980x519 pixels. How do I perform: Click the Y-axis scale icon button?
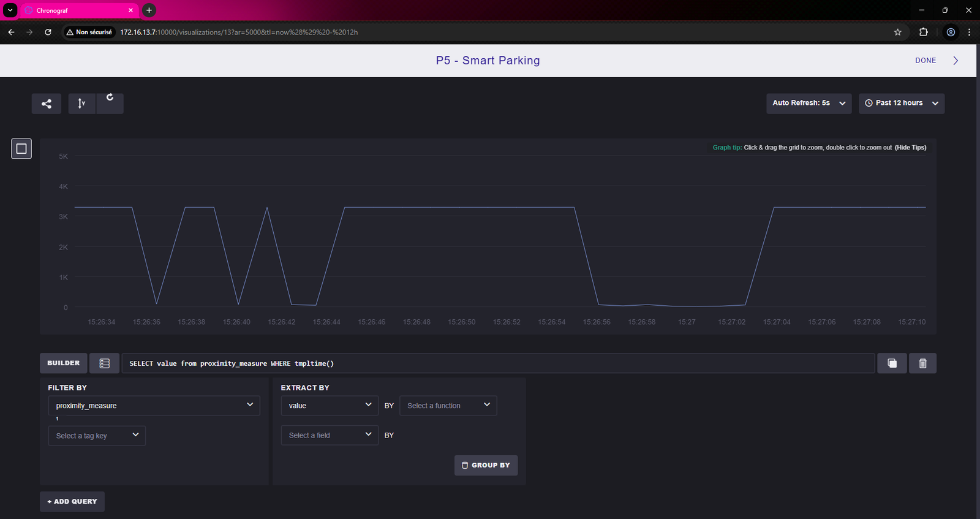pos(81,104)
